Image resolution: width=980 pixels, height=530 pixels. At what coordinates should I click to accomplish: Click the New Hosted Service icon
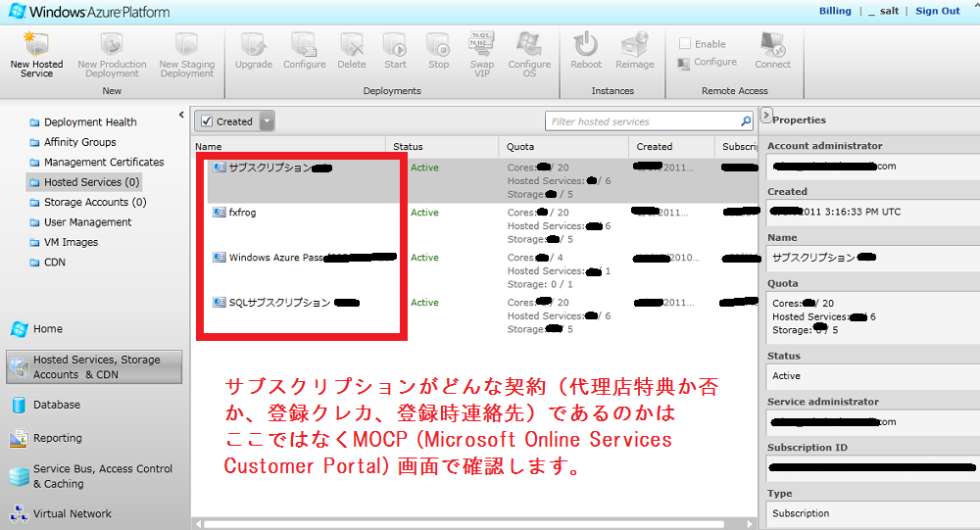click(x=36, y=46)
